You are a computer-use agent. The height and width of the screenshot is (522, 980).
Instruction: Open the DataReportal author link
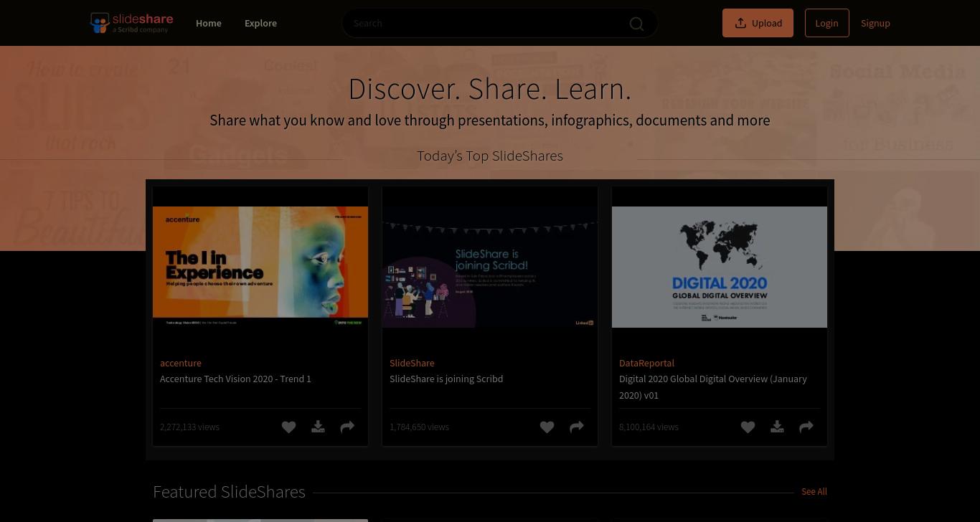(646, 363)
